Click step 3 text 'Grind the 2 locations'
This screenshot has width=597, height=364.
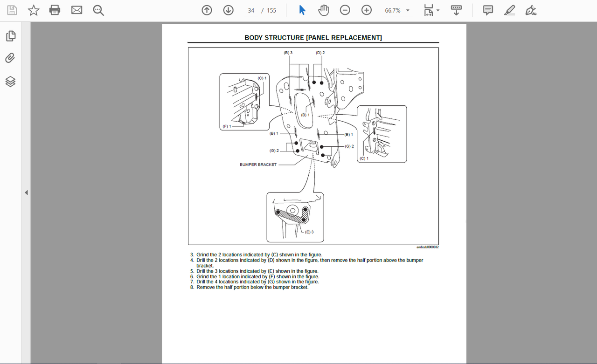click(x=259, y=255)
